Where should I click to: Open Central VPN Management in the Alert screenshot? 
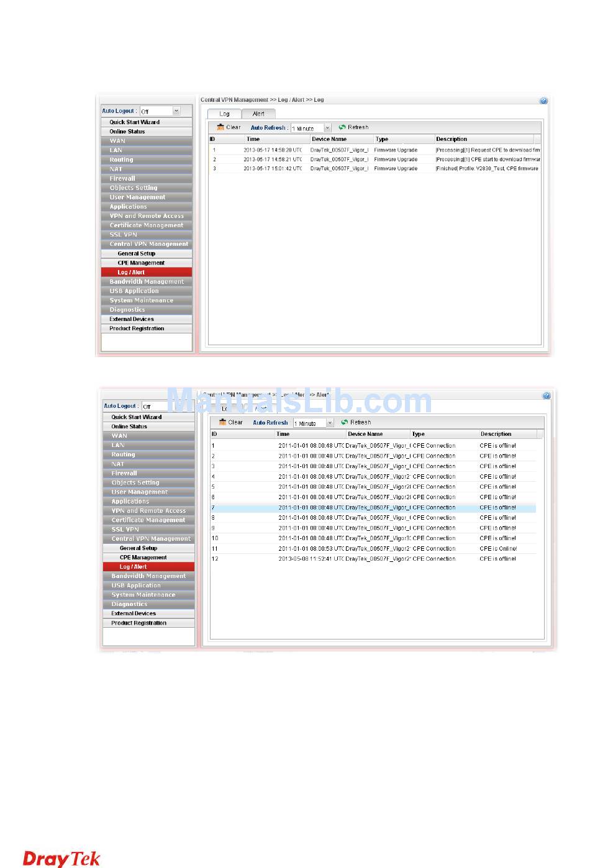[148, 539]
